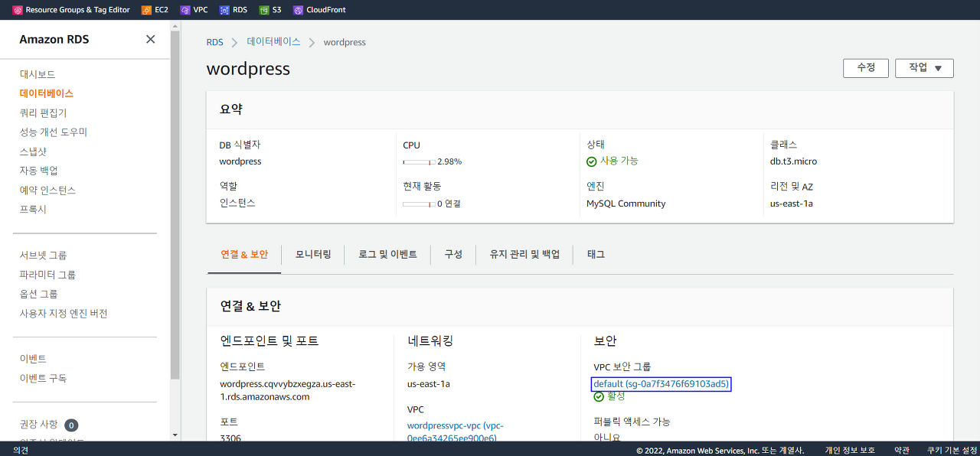Screen dimensions: 980x456
Task: Click the green 사용 가능 status icon
Action: point(591,161)
